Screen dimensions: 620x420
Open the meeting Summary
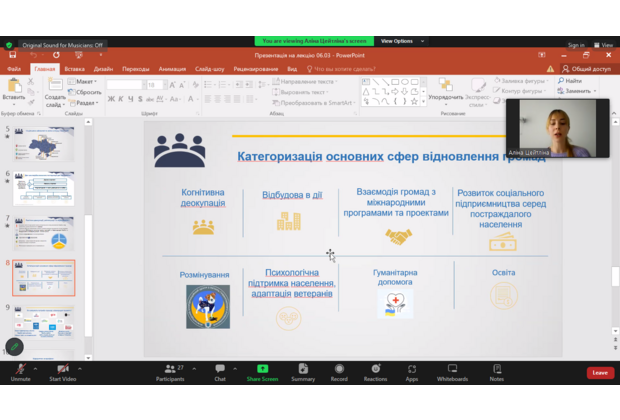point(303,370)
